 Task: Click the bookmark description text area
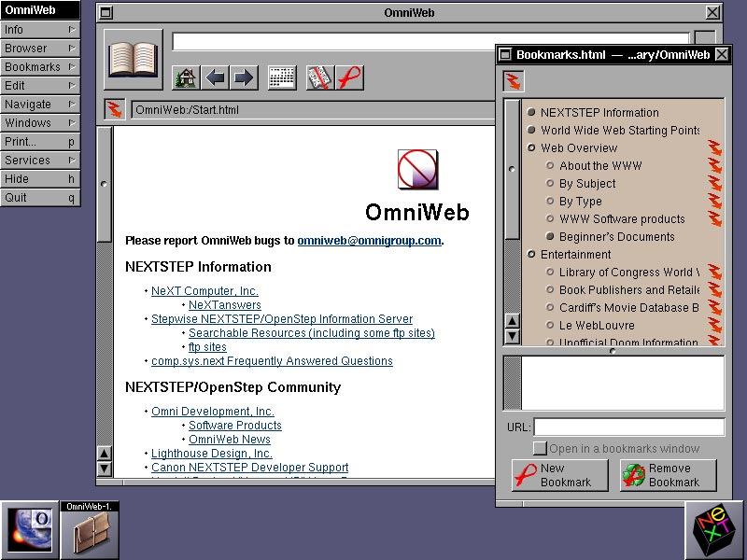coord(623,383)
